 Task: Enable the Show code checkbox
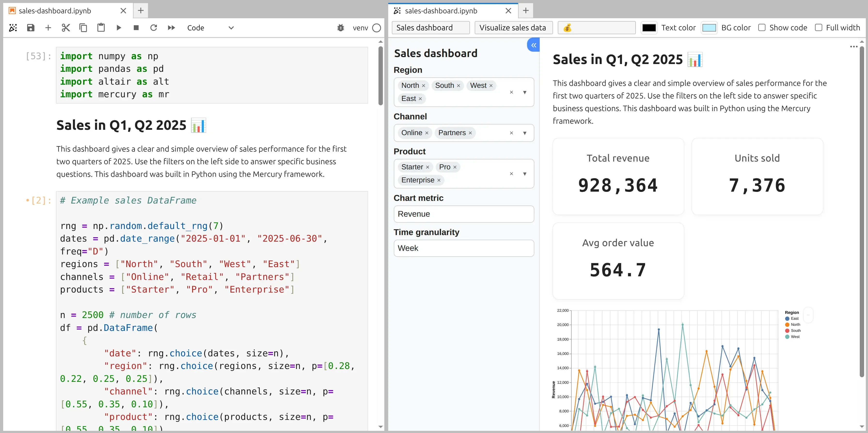(x=762, y=27)
